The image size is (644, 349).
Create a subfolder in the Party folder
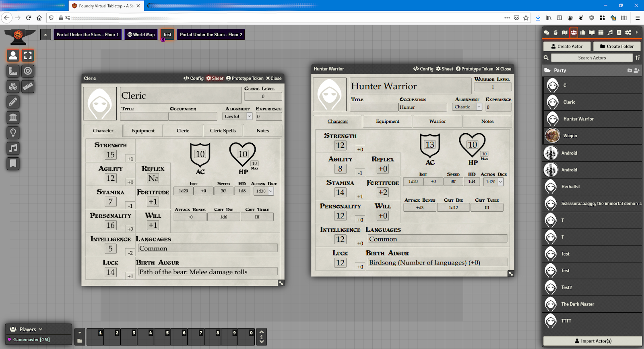point(630,70)
